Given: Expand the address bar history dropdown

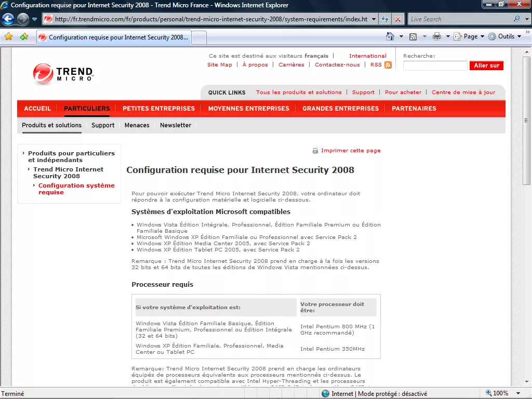Looking at the screenshot, I should [374, 19].
